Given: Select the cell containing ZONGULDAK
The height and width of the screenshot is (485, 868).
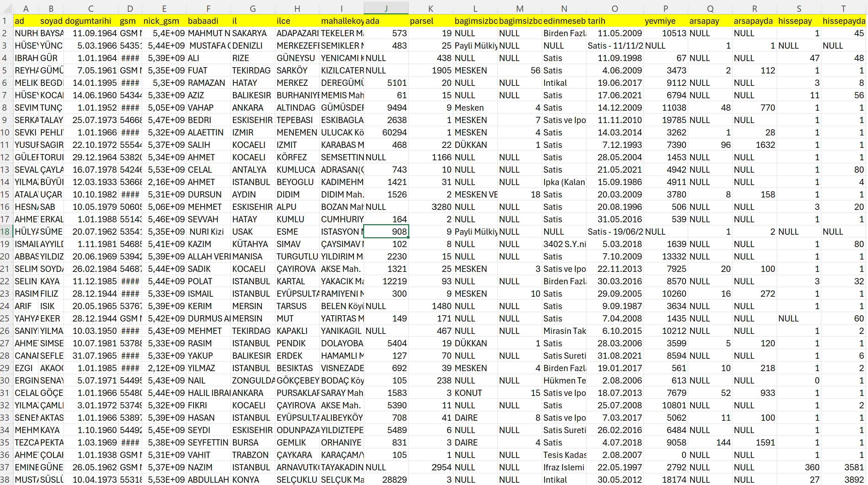Looking at the screenshot, I should pyautogui.click(x=252, y=381).
